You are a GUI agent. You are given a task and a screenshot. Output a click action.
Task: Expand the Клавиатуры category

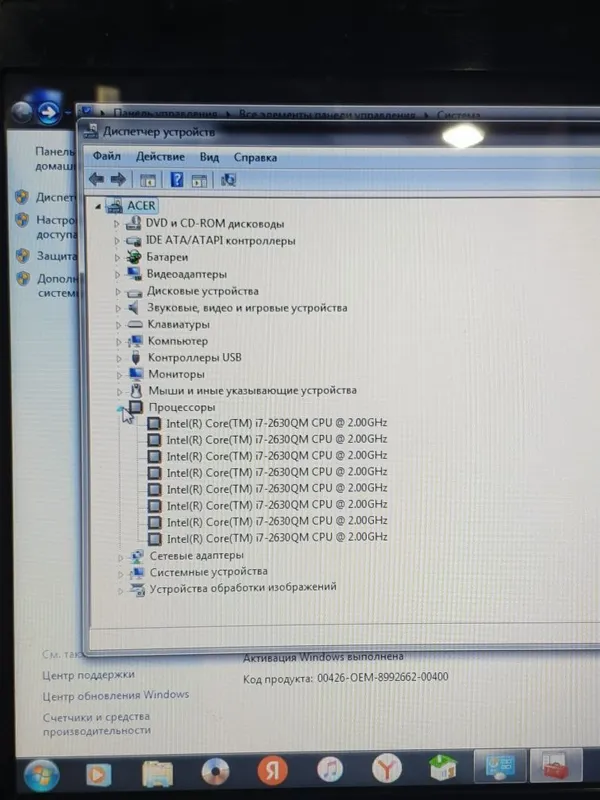click(x=118, y=325)
